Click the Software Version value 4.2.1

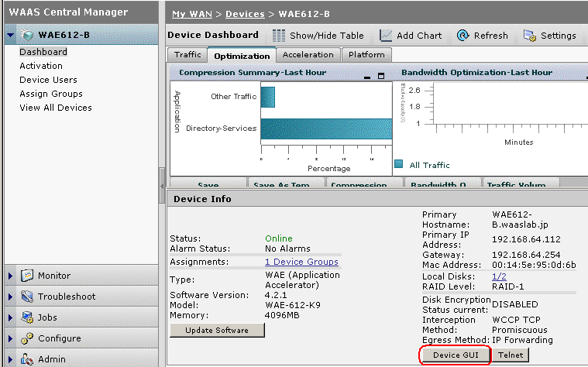coord(276,295)
